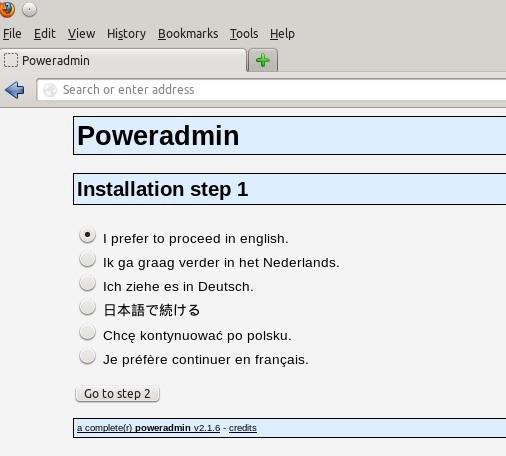
Task: Click the Poweradmin tab favicon placeholder
Action: (x=11, y=60)
